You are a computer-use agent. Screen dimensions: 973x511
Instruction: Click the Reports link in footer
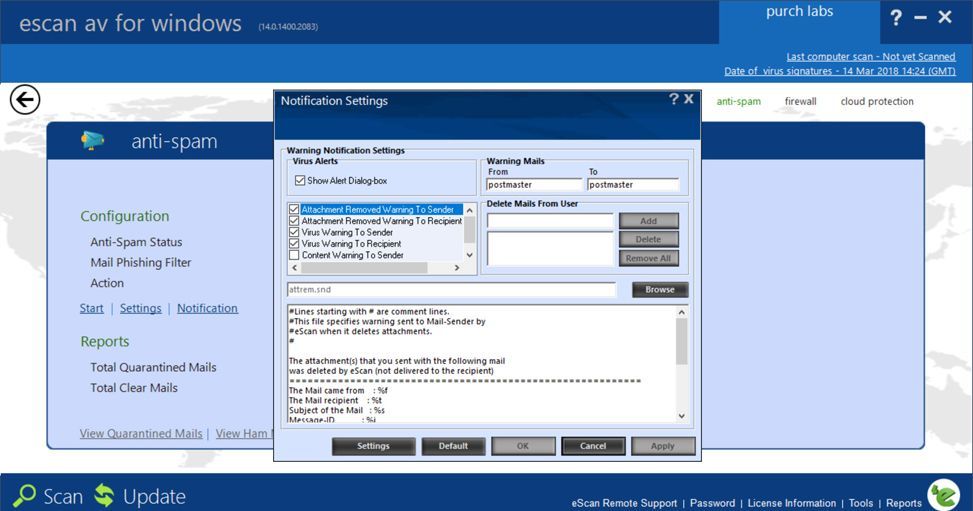[x=904, y=503]
